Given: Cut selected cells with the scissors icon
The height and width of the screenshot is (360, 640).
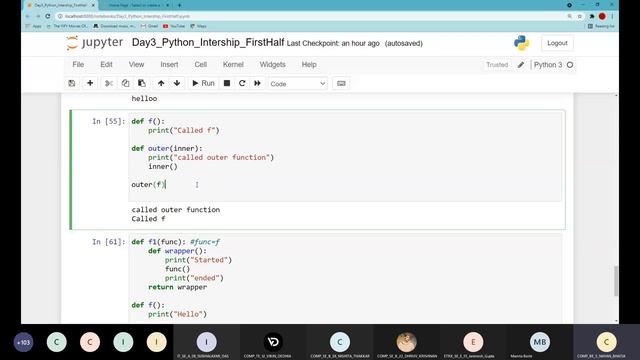Looking at the screenshot, I should 109,83.
